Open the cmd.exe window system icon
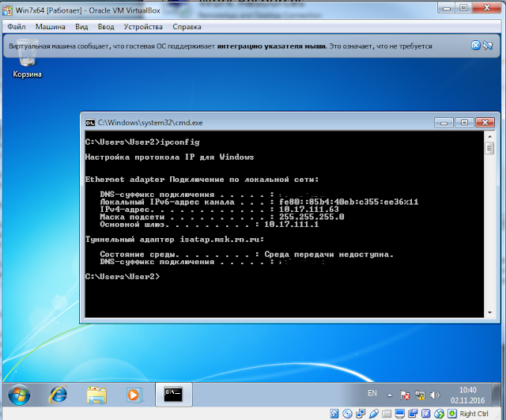 point(90,123)
